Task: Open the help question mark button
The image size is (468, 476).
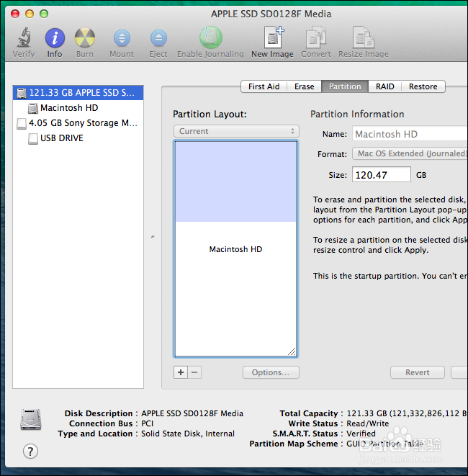Action: point(30,452)
